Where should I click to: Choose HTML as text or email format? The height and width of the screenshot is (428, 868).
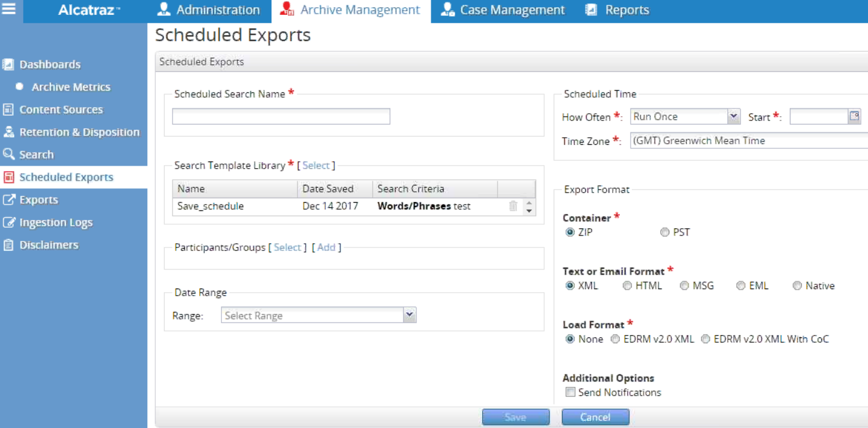coord(627,286)
